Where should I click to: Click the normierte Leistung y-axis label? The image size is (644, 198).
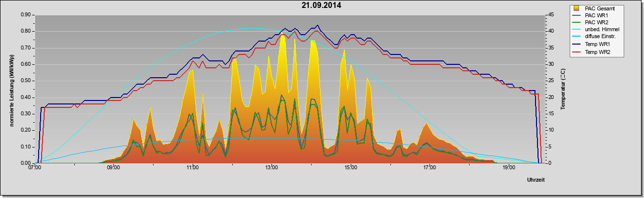pos(11,89)
